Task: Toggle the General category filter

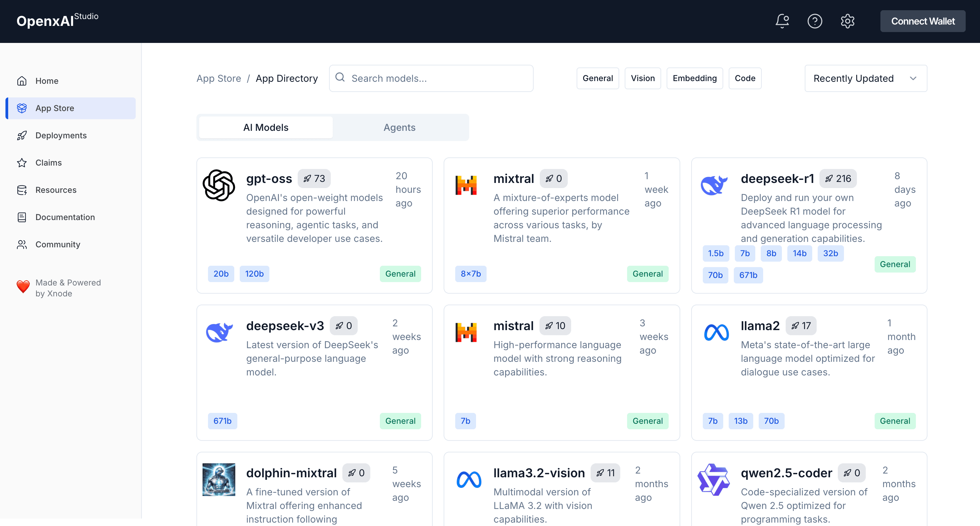Action: [x=598, y=78]
